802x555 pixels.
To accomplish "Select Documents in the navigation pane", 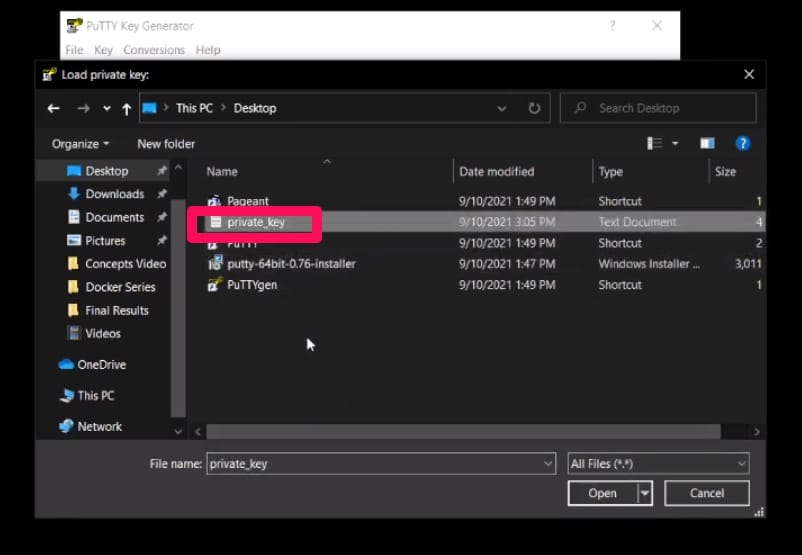I will point(115,217).
